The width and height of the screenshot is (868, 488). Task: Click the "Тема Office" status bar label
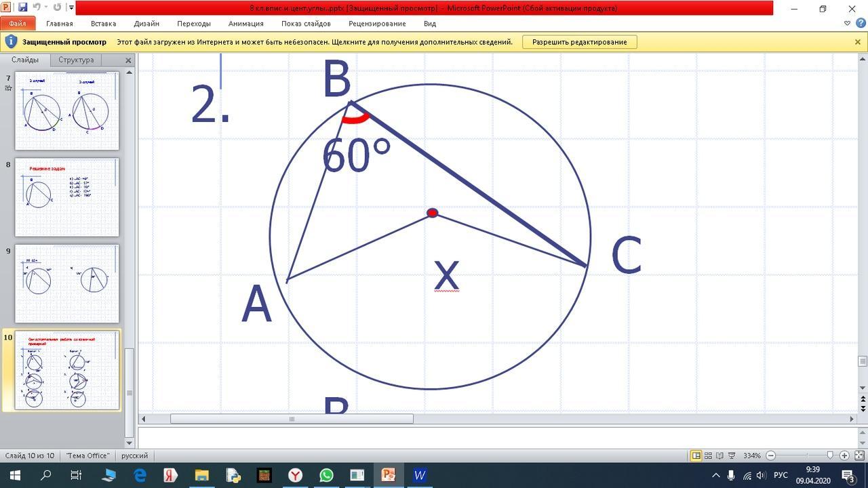pyautogui.click(x=87, y=455)
